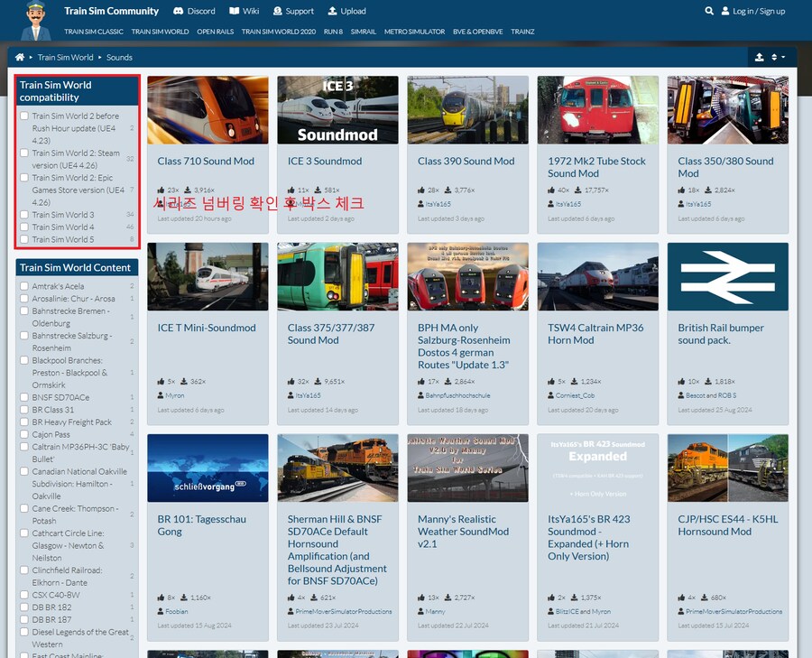The image size is (812, 658).
Task: Toggle the Cajon Pass checkbox
Action: click(24, 434)
